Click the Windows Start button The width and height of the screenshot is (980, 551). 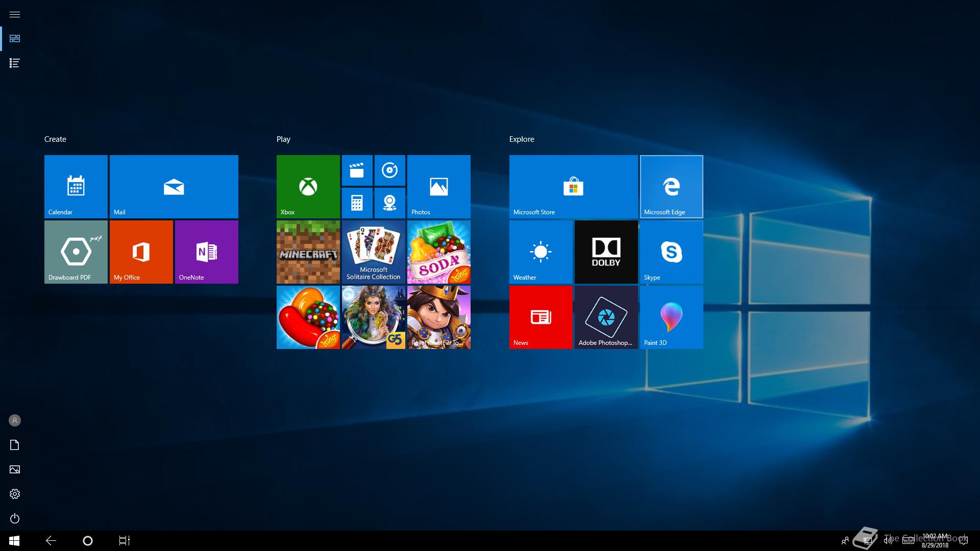point(14,541)
